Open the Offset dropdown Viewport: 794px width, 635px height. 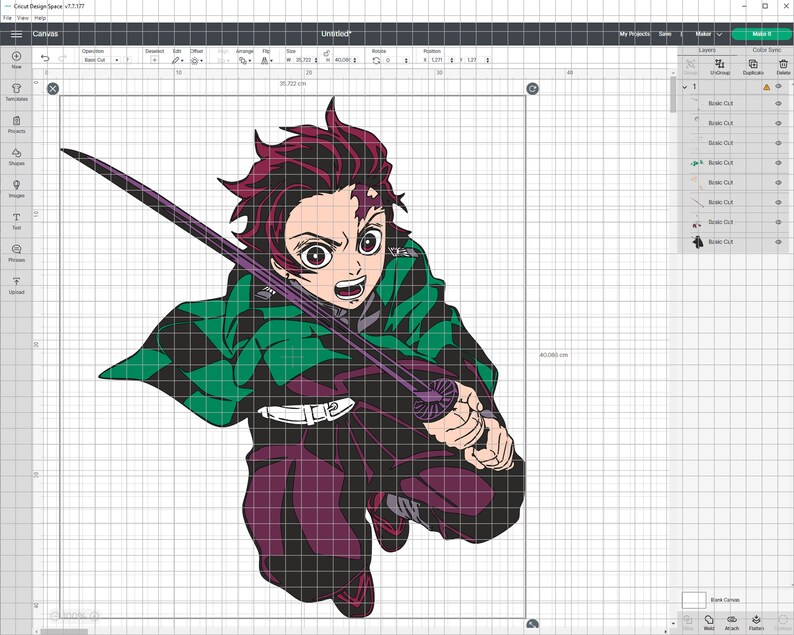pyautogui.click(x=196, y=60)
